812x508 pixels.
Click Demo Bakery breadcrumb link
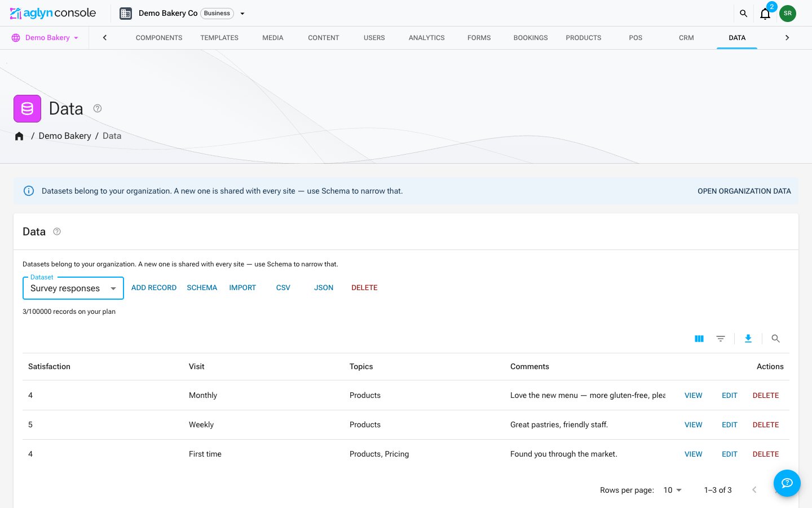pos(65,136)
